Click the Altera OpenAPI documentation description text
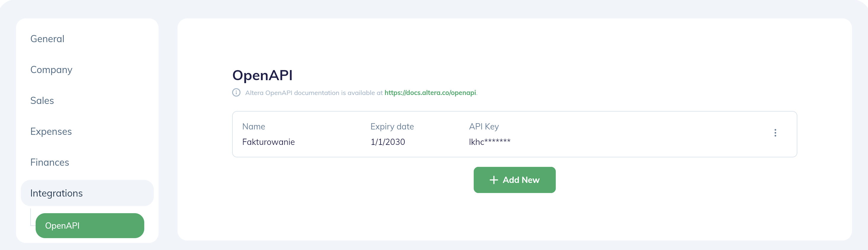Screen dimensions: 868x250 (313, 93)
